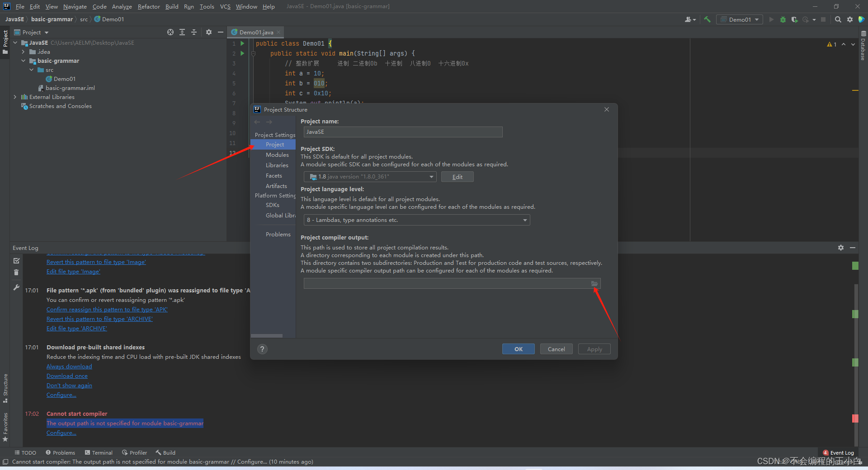Screen dimensions: 868x470
Task: Click 'Always download' link
Action: pyautogui.click(x=69, y=367)
